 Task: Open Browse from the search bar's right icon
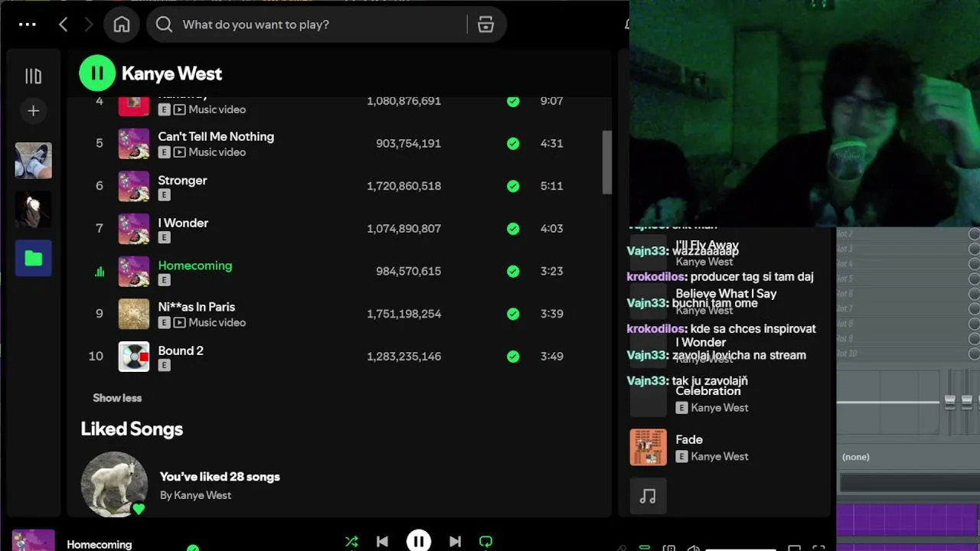(x=485, y=24)
